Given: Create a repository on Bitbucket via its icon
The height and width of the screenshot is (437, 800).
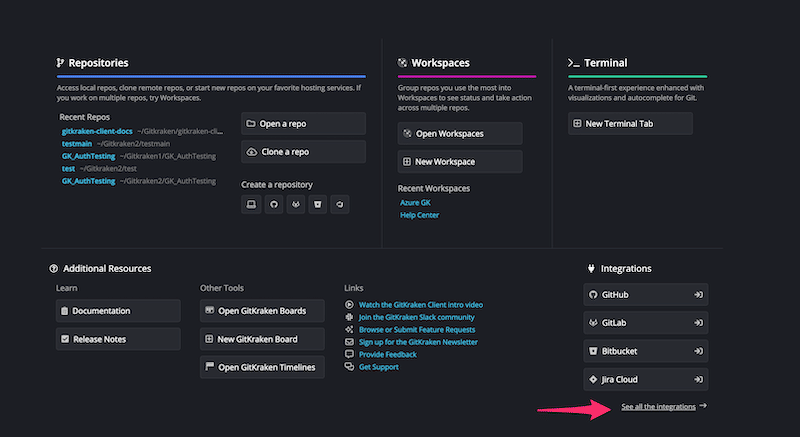Looking at the screenshot, I should coord(318,204).
